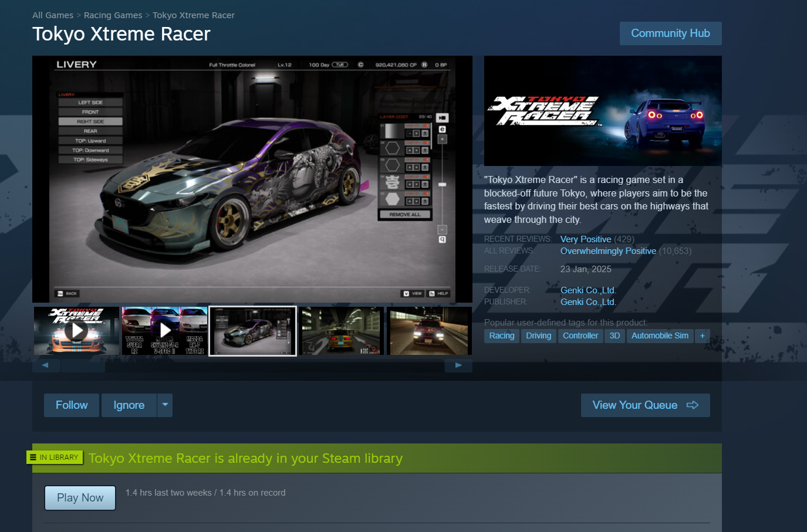The height and width of the screenshot is (532, 807).
Task: Ignore this game
Action: tap(129, 405)
